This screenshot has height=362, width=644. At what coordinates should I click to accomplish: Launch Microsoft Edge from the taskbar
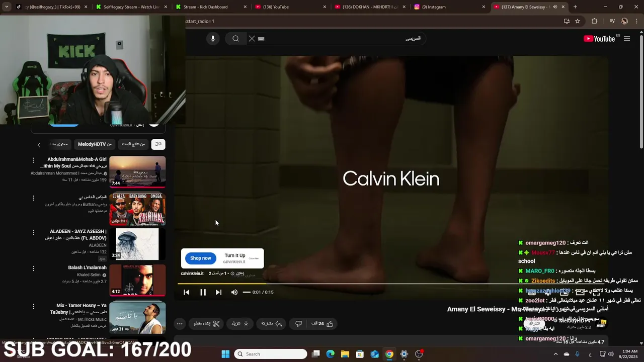(331, 354)
